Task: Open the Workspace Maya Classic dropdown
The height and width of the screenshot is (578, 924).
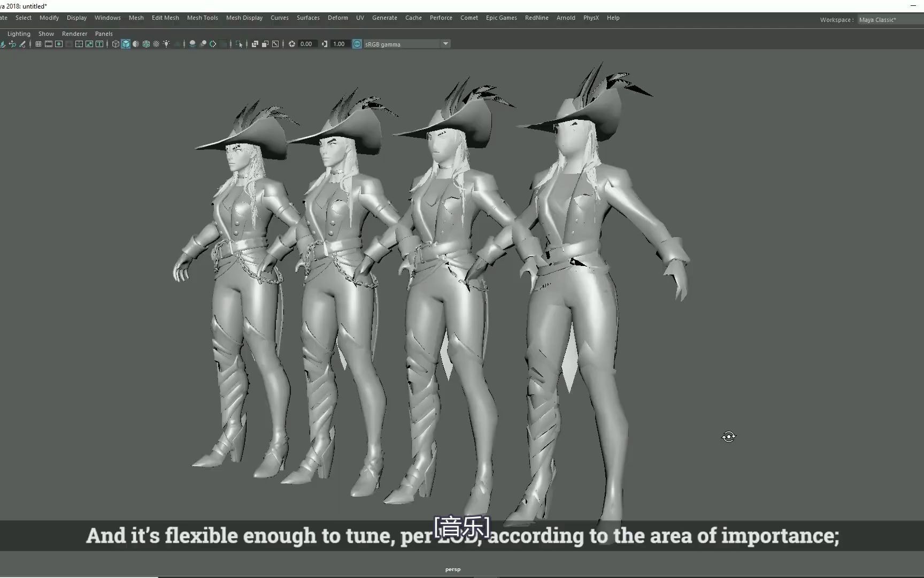Action: coord(890,20)
